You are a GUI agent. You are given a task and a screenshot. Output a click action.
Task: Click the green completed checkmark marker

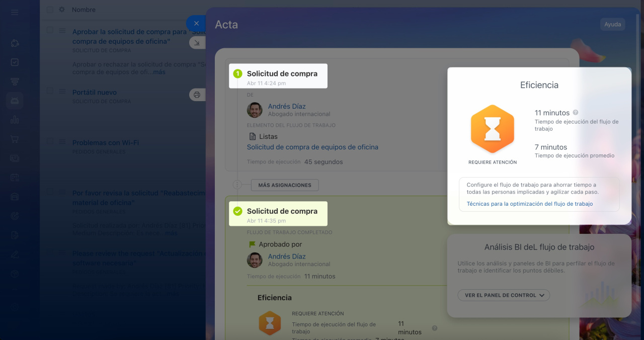(237, 211)
